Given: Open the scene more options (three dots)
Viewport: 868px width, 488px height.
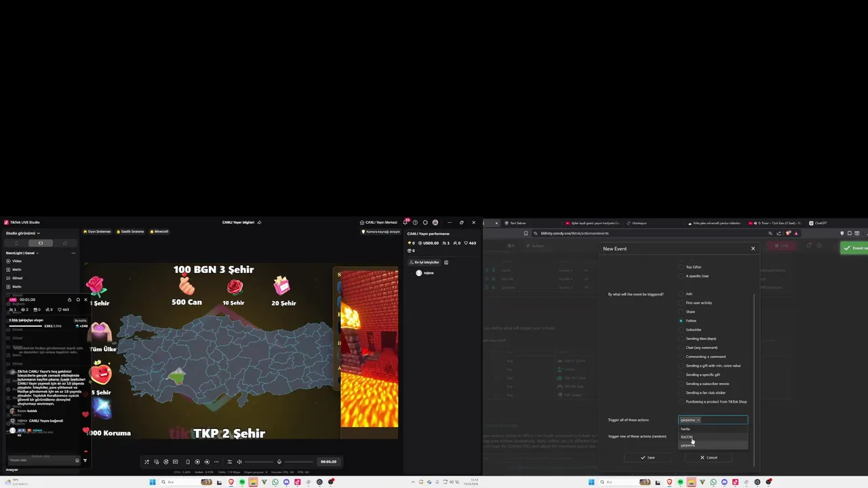Looking at the screenshot, I should click(x=73, y=253).
